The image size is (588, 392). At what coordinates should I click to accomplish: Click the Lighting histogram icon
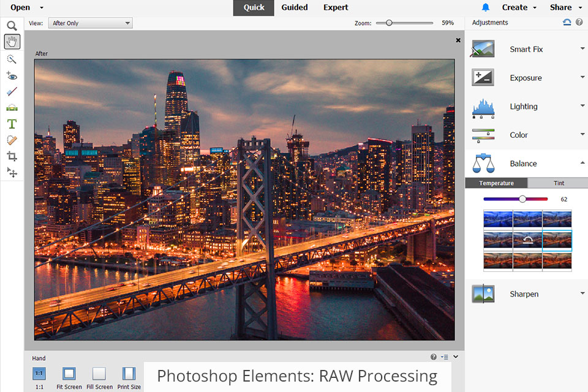click(483, 108)
